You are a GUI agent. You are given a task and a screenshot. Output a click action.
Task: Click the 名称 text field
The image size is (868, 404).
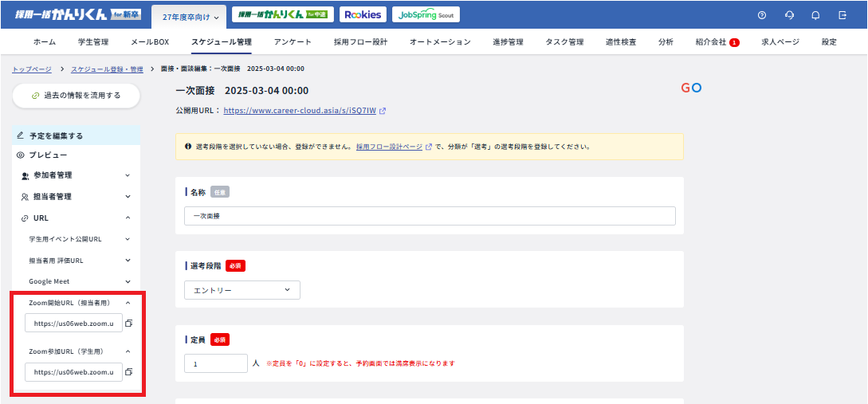pos(430,216)
